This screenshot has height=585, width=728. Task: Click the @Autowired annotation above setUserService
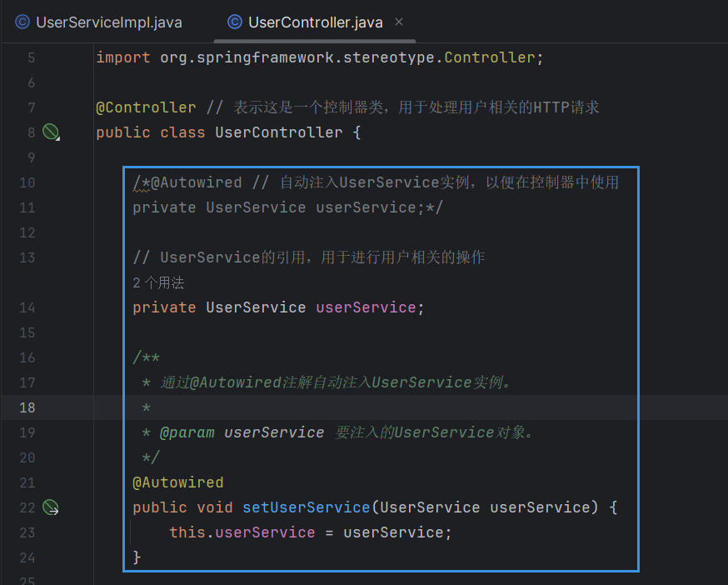[177, 482]
